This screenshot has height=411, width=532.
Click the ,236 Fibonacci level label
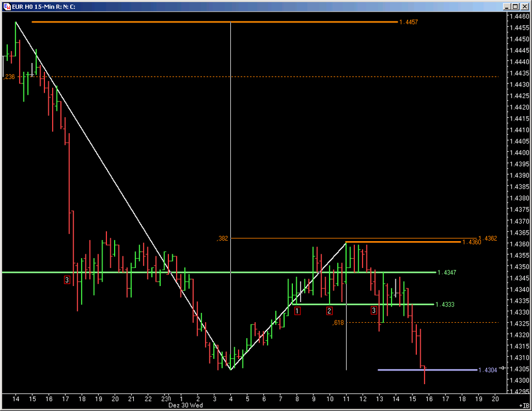coord(9,77)
